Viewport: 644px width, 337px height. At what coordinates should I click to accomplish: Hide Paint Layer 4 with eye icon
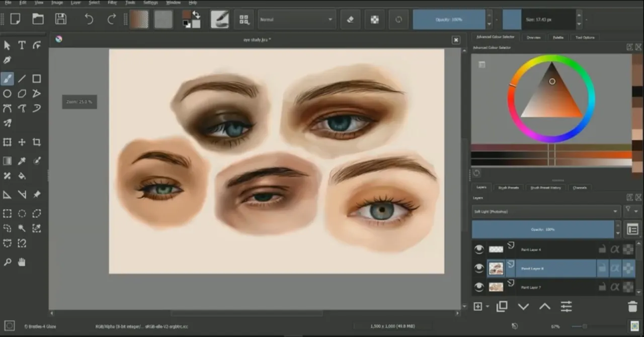(479, 249)
